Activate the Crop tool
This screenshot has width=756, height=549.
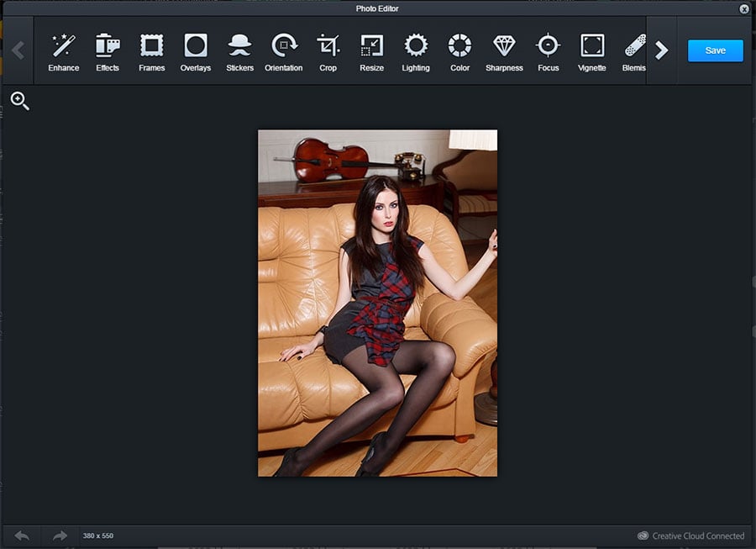328,51
